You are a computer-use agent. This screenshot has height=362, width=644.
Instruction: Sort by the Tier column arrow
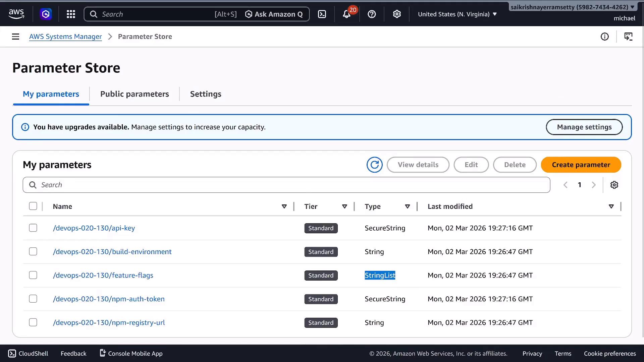pos(344,206)
